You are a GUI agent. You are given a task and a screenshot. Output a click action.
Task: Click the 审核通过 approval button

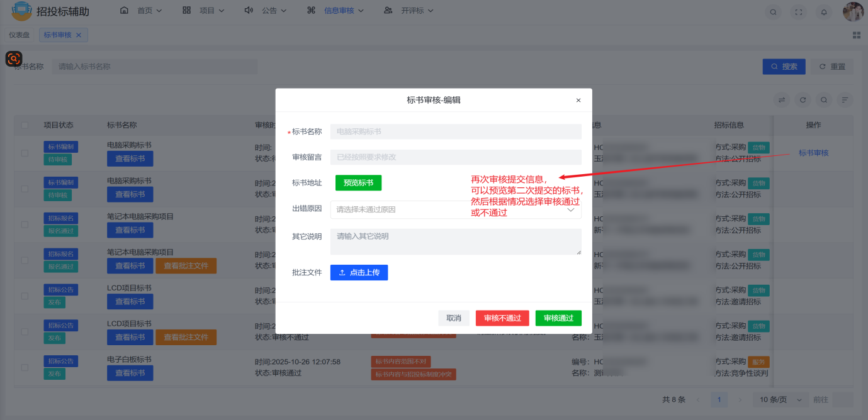click(x=558, y=318)
